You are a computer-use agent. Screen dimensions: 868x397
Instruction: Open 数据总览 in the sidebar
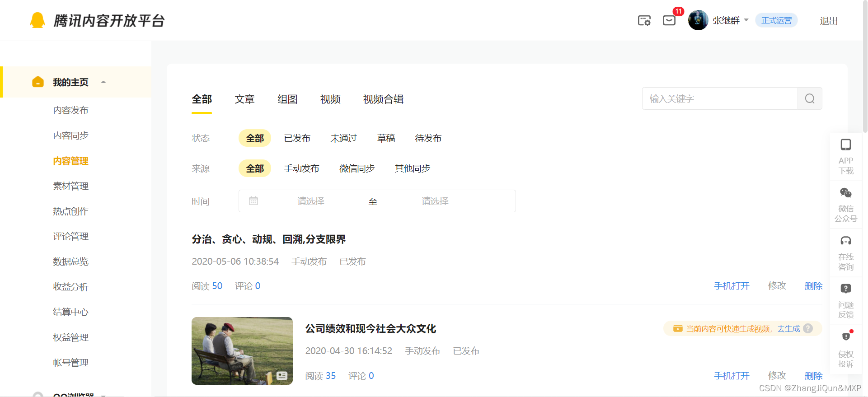point(70,262)
